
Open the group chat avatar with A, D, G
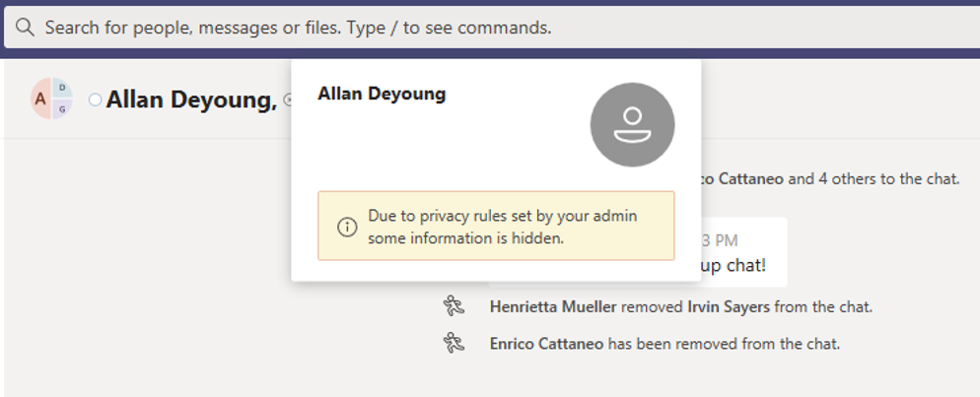click(x=51, y=99)
